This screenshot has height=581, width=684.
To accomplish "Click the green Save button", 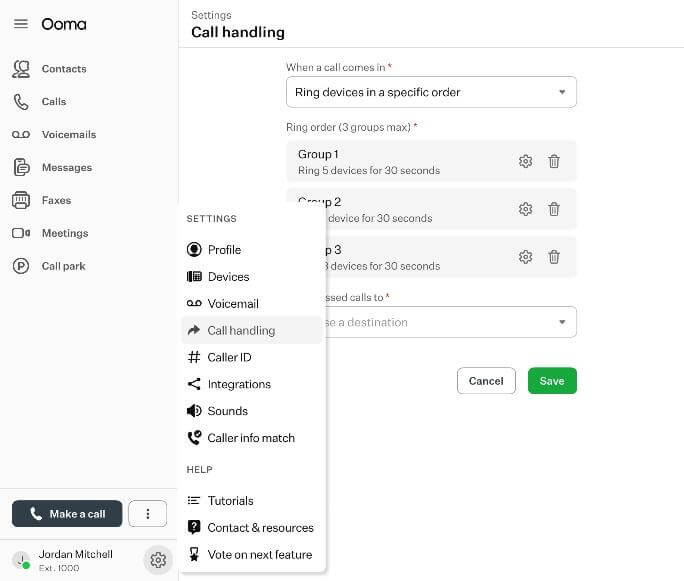I will pyautogui.click(x=552, y=381).
